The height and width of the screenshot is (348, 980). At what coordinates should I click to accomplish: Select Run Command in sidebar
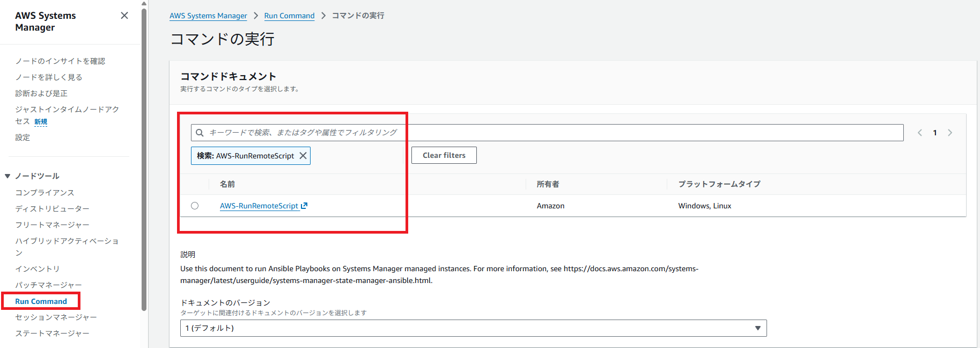coord(41,301)
